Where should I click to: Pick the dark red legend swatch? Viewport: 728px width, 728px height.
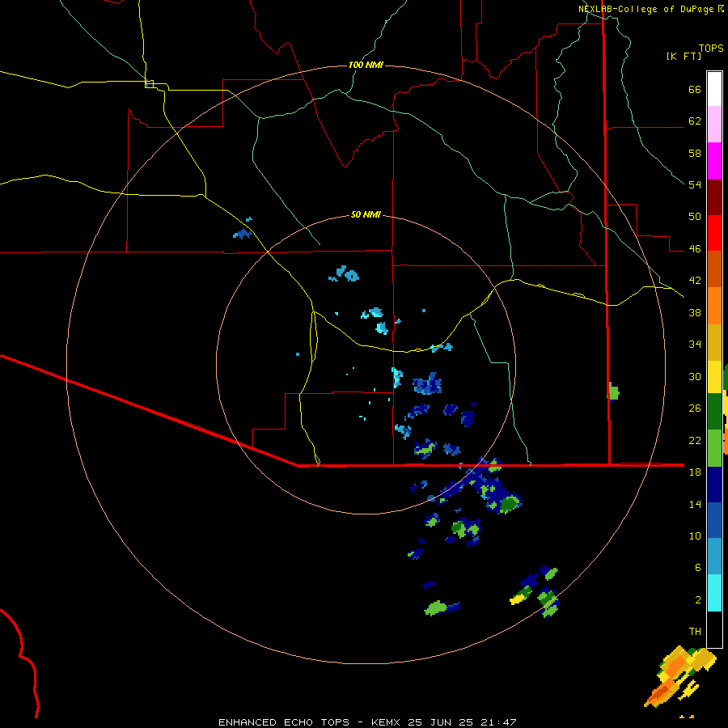tap(714, 197)
